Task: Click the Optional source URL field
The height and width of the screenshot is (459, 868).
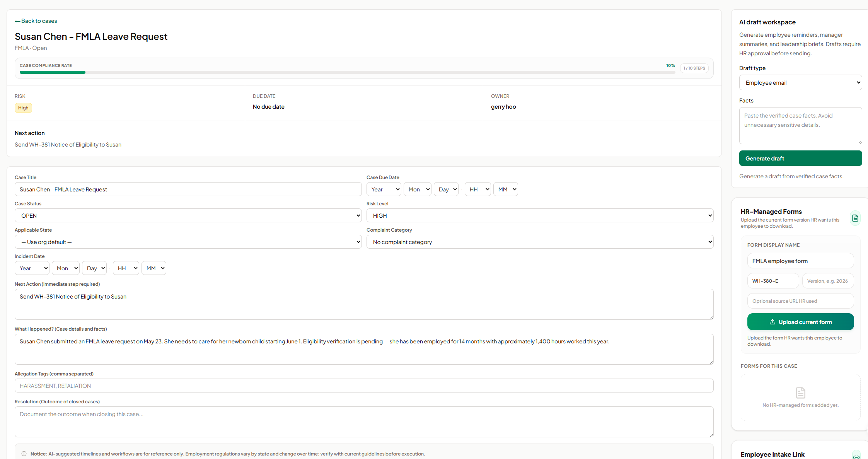Action: [x=800, y=301]
